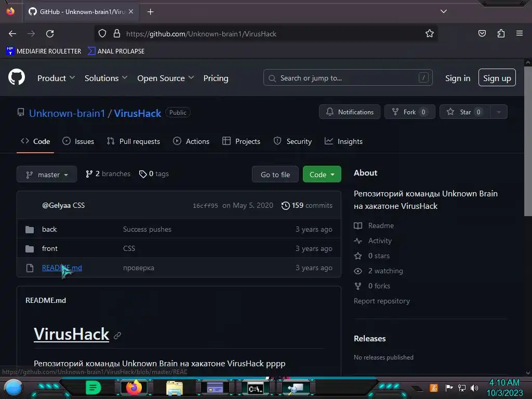Click the volume speaker tray icon
This screenshot has width=532, height=399.
pyautogui.click(x=474, y=388)
